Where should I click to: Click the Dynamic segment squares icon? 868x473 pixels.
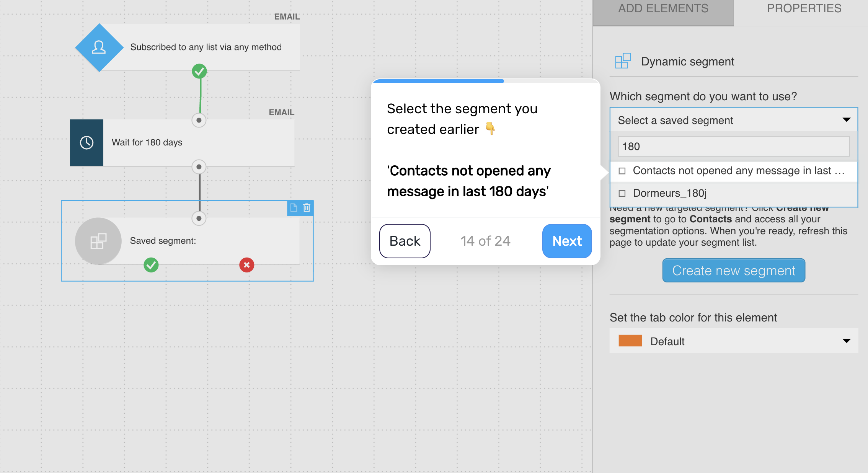tap(623, 61)
